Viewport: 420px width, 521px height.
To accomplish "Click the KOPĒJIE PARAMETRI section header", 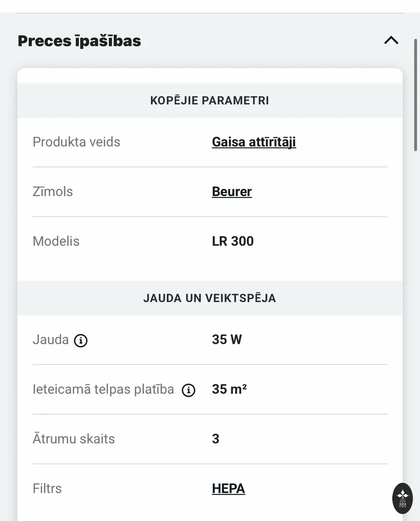I will [x=210, y=100].
